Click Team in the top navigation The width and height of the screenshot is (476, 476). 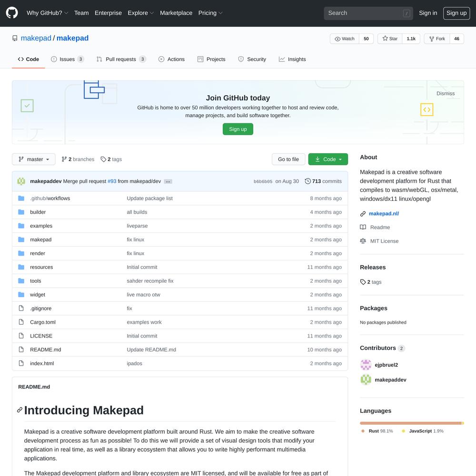pyautogui.click(x=81, y=13)
